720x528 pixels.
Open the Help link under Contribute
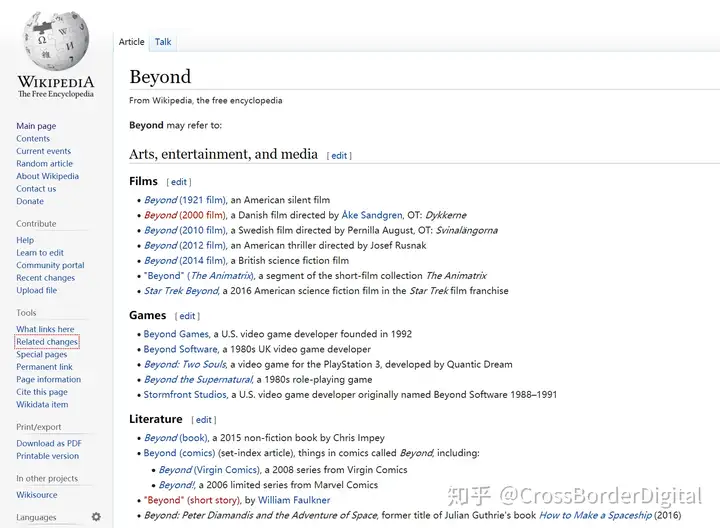click(25, 240)
